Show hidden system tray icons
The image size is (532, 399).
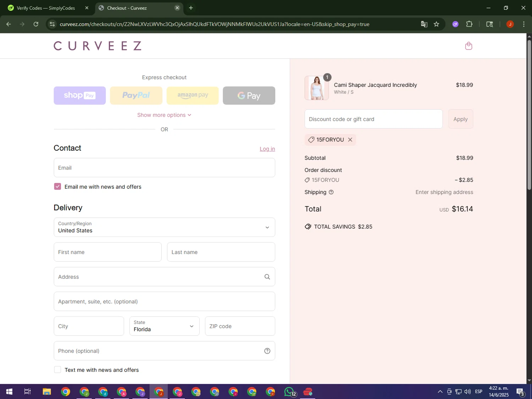pyautogui.click(x=440, y=392)
